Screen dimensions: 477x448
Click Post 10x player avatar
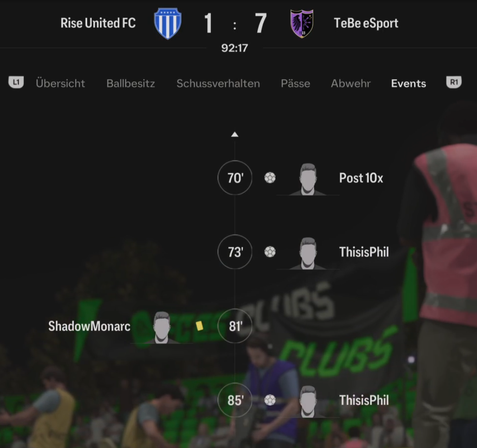click(308, 179)
